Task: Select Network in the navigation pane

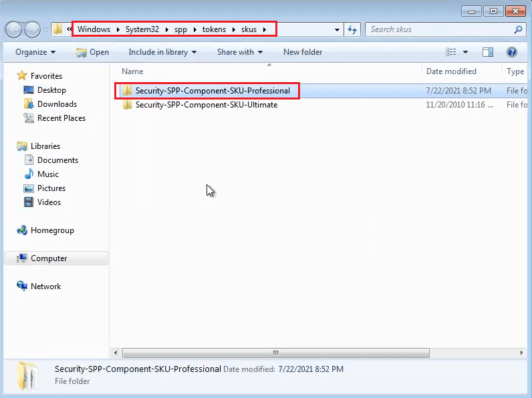Action: click(46, 286)
